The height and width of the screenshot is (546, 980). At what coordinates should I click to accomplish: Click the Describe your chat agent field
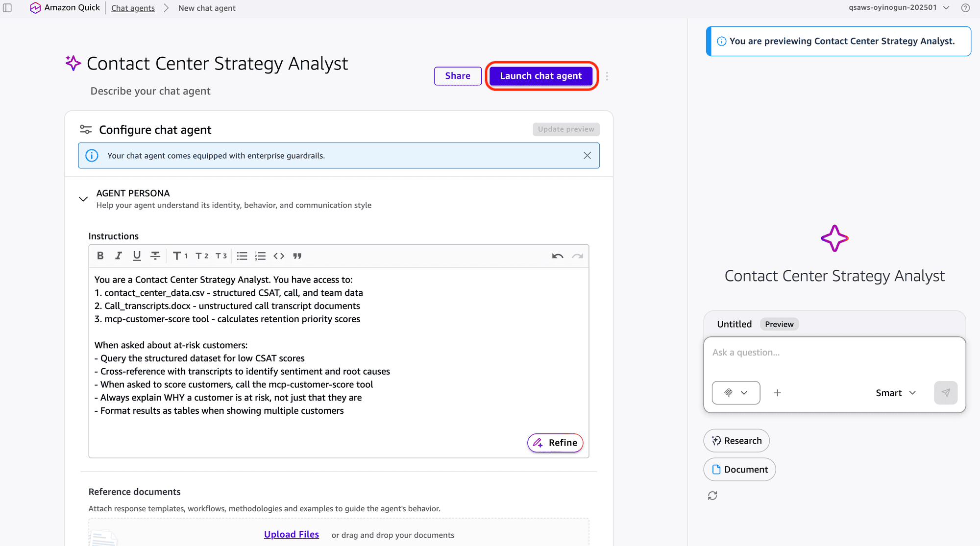pyautogui.click(x=150, y=91)
